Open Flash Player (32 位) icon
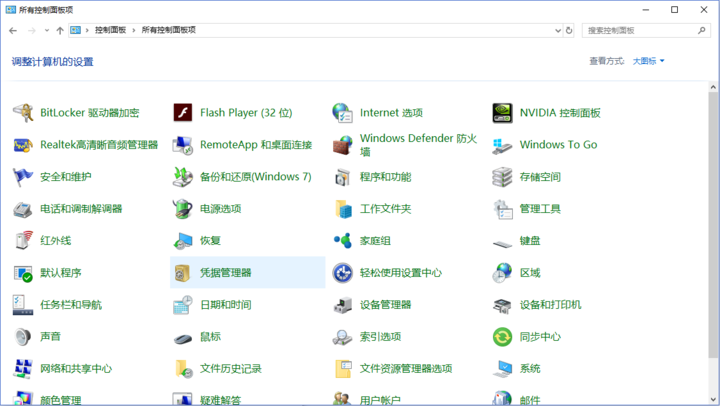Image resolution: width=720 pixels, height=406 pixels. (183, 113)
